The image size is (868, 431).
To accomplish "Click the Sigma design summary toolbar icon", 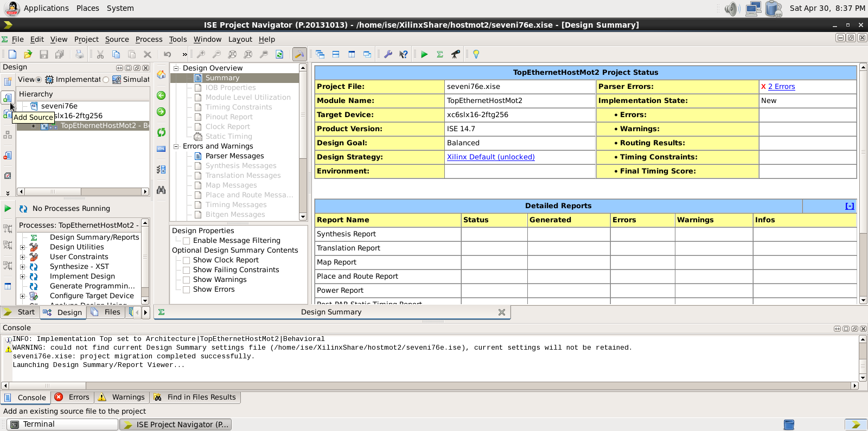I will click(x=440, y=54).
